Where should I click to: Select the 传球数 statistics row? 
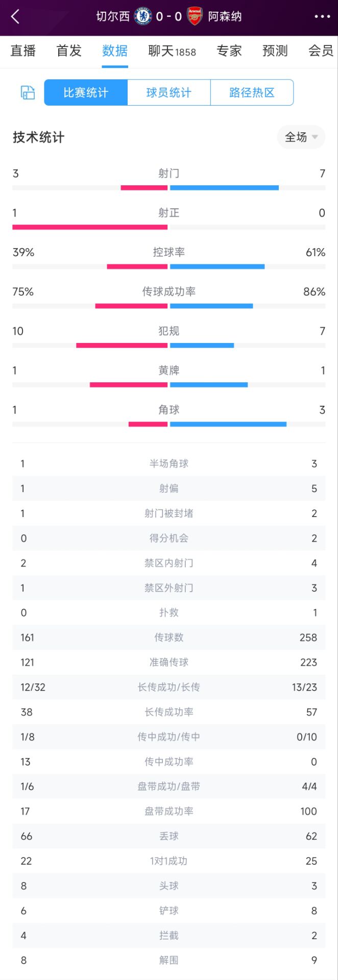tap(169, 637)
